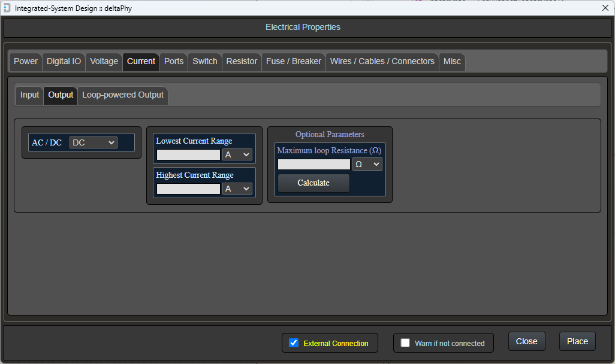The height and width of the screenshot is (364, 615).
Task: Click the Close button at bottom
Action: [526, 341]
